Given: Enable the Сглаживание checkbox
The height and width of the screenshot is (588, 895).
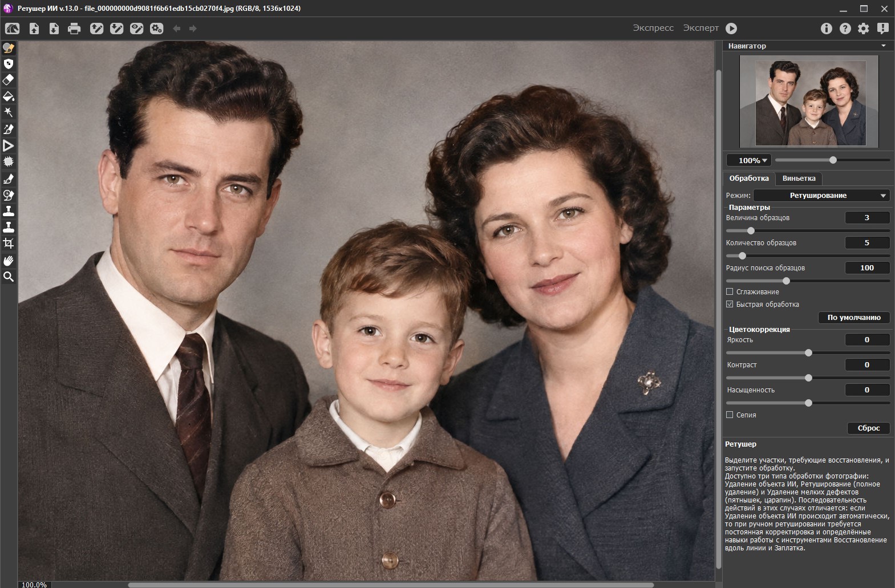Looking at the screenshot, I should click(730, 292).
